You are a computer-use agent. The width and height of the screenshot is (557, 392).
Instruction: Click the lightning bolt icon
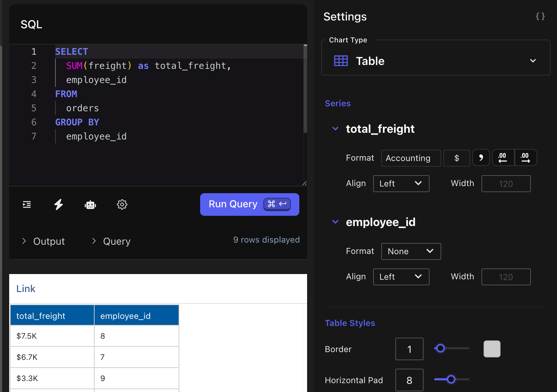[x=59, y=204]
